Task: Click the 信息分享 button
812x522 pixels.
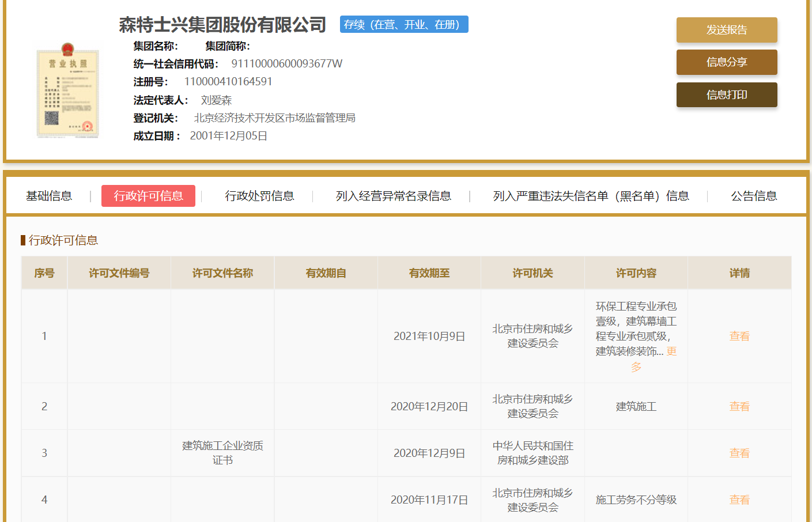Action: [727, 62]
